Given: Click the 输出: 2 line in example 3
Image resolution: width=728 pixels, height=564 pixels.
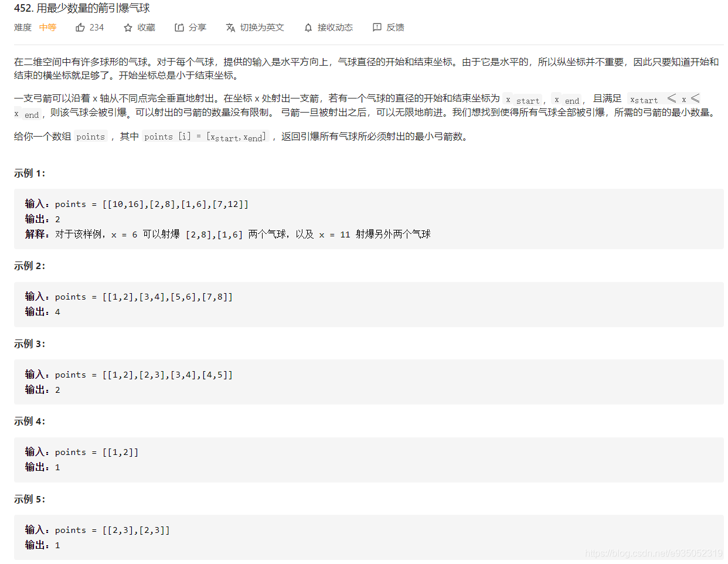Looking at the screenshot, I should coord(43,390).
